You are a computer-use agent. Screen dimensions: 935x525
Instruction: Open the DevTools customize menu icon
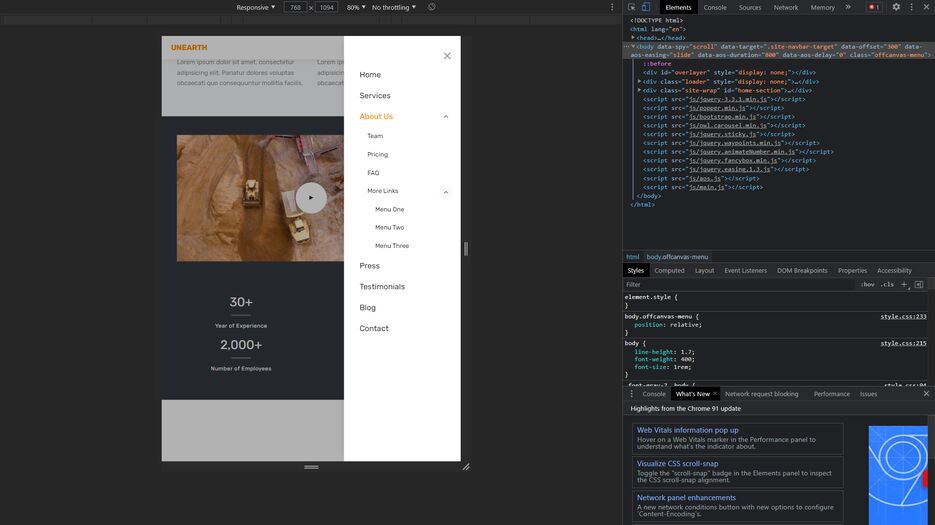click(x=911, y=7)
